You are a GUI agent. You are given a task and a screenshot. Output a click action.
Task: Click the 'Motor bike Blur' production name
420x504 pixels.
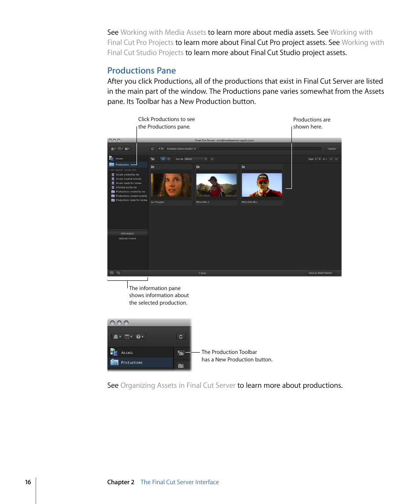[x=250, y=202]
